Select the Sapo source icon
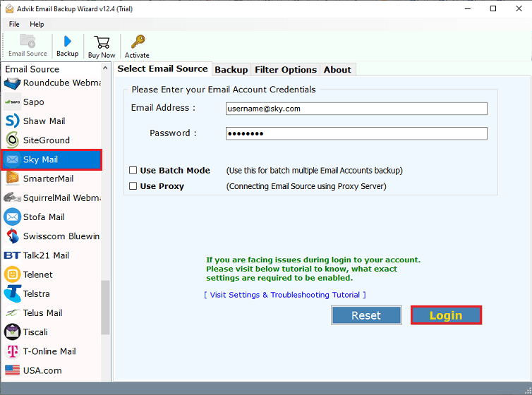Viewport: 532px width, 395px height. 13,102
